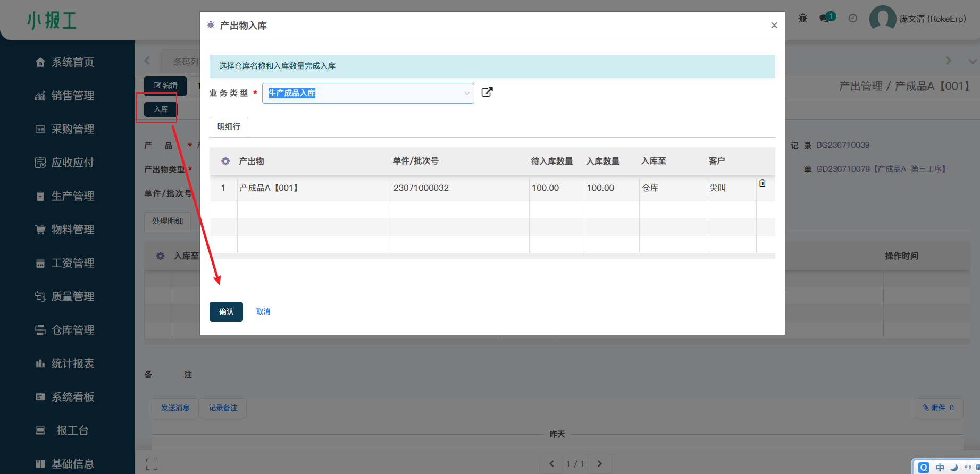Click the bug icon in top bar

click(802, 19)
